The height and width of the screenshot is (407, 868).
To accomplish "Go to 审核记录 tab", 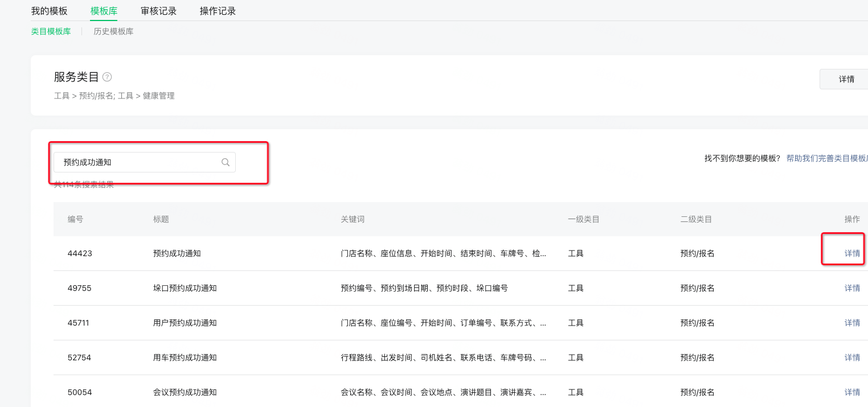I will tap(158, 11).
